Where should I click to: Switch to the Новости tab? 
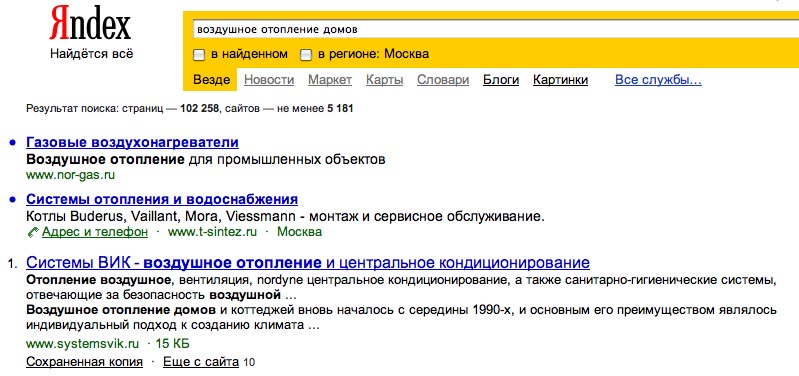pyautogui.click(x=269, y=80)
